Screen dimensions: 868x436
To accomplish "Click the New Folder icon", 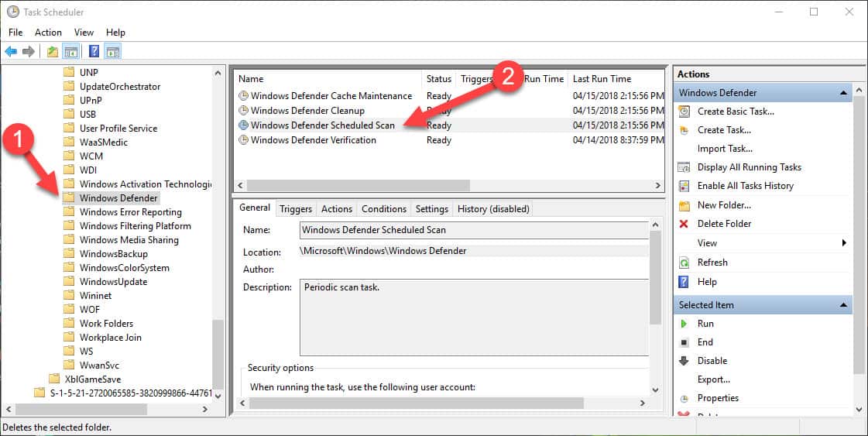I will pos(684,205).
